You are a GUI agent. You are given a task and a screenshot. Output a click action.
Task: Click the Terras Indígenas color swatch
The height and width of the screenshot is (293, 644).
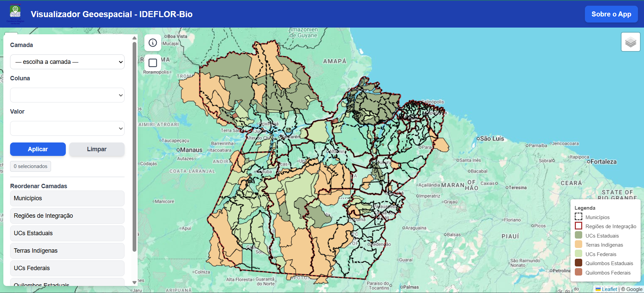tap(578, 244)
